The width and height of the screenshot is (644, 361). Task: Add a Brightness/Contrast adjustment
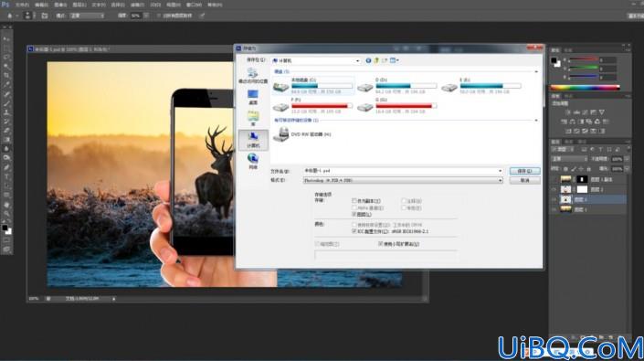(x=568, y=111)
